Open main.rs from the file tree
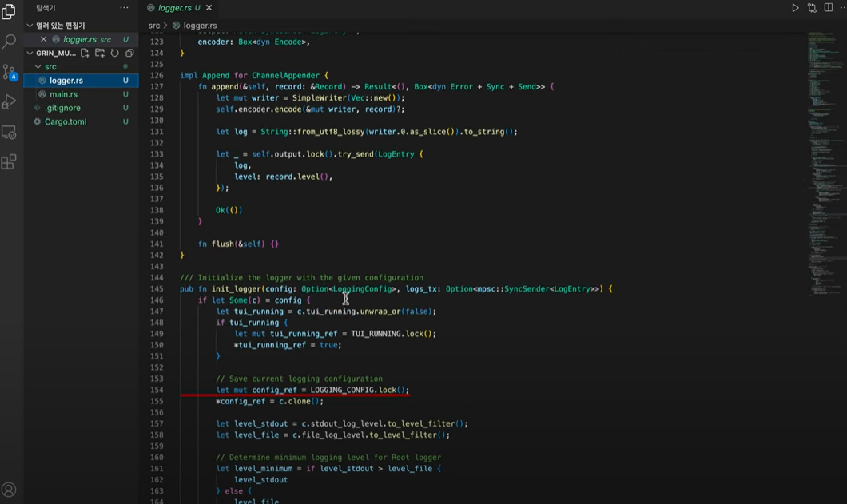847x504 pixels. click(x=81, y=94)
